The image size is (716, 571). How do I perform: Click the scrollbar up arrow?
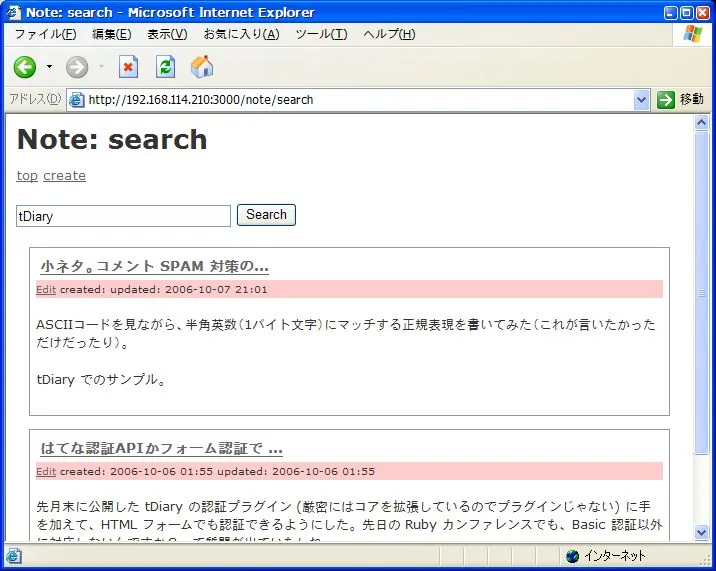[x=701, y=122]
